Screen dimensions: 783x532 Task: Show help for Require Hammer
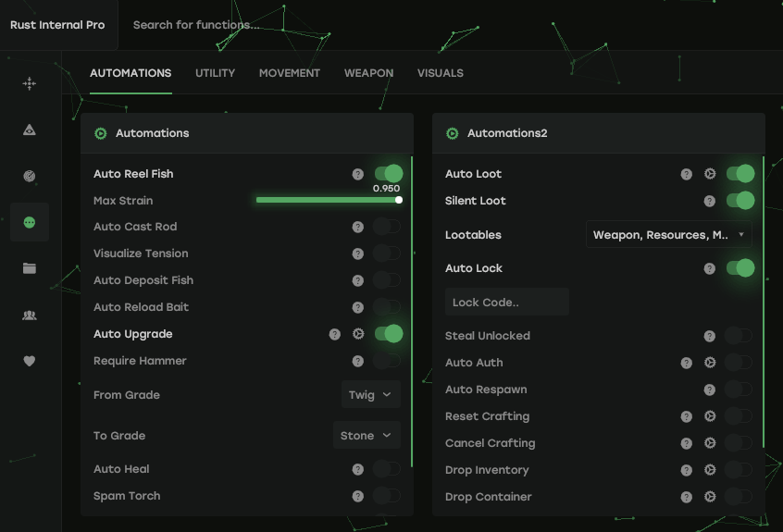click(x=358, y=362)
